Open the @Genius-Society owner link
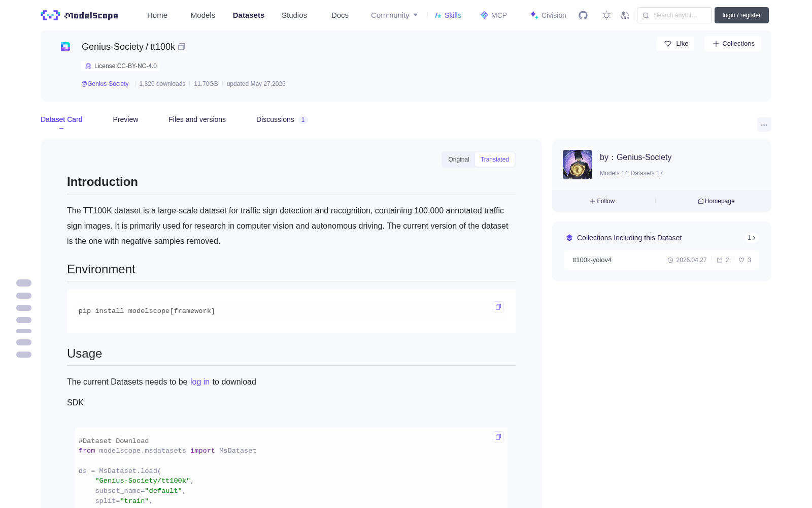 click(x=105, y=84)
